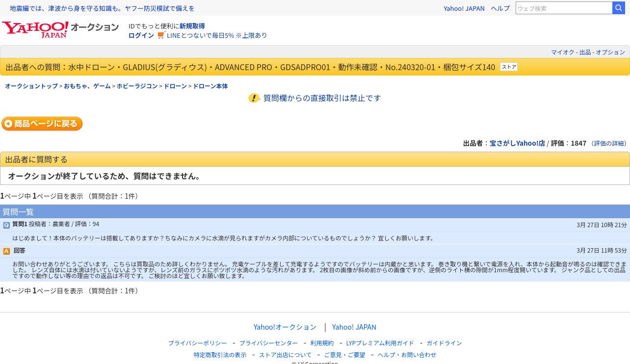The height and width of the screenshot is (364, 630).
Task: Click the A icon for 回答
Action: click(6, 251)
